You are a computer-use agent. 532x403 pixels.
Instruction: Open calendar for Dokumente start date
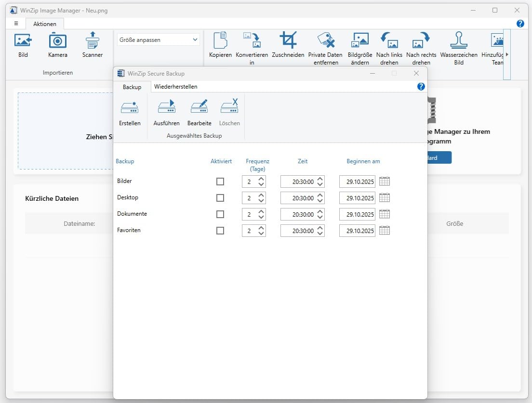coord(385,214)
